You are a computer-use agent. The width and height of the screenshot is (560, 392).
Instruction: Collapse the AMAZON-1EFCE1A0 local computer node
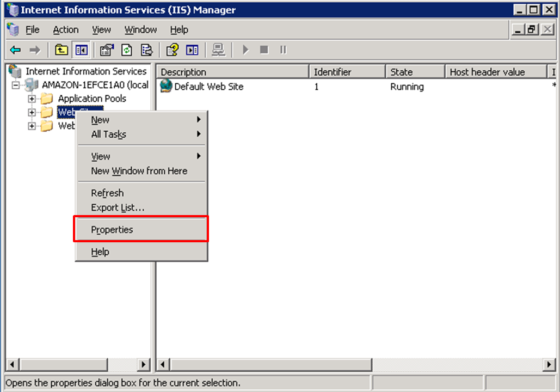(15, 85)
